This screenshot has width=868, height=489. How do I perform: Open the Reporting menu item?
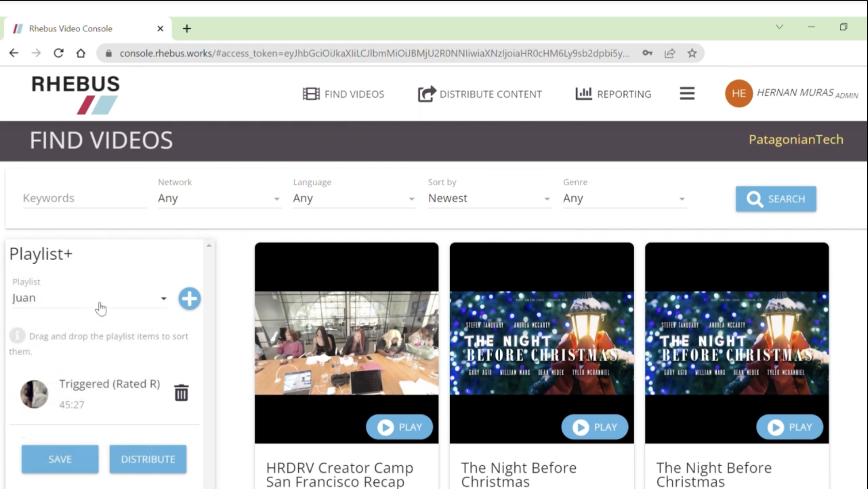[x=613, y=94]
